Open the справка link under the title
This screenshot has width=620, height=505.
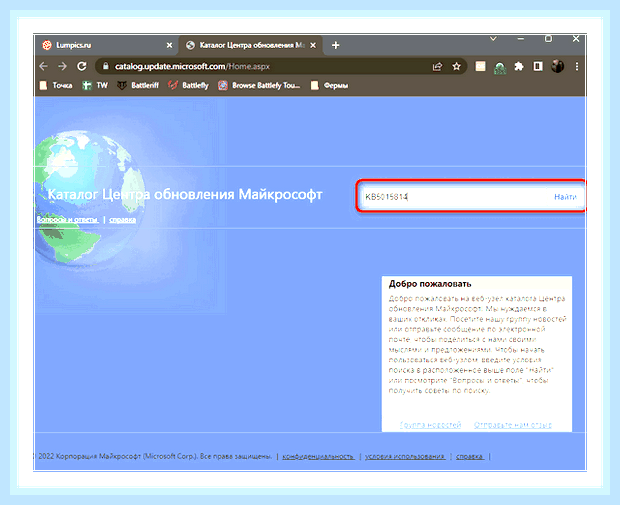[x=122, y=219]
